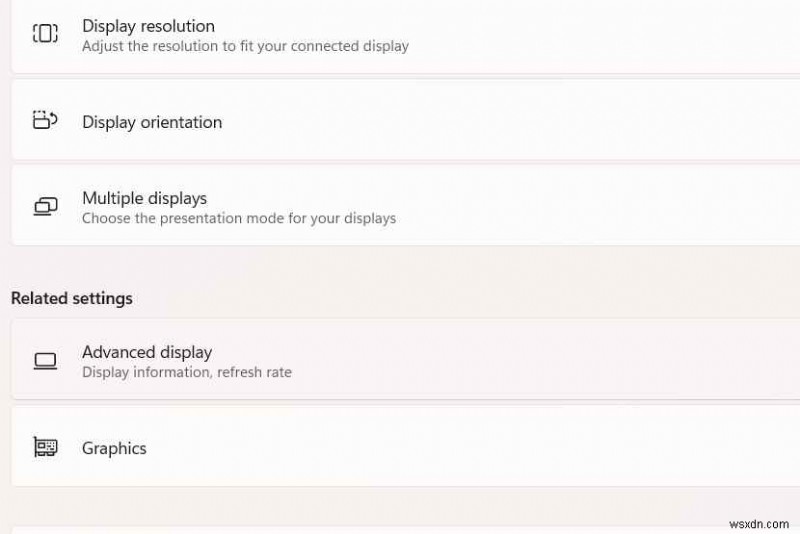The height and width of the screenshot is (534, 800).
Task: Click the Display orientation icon
Action: pos(45,121)
